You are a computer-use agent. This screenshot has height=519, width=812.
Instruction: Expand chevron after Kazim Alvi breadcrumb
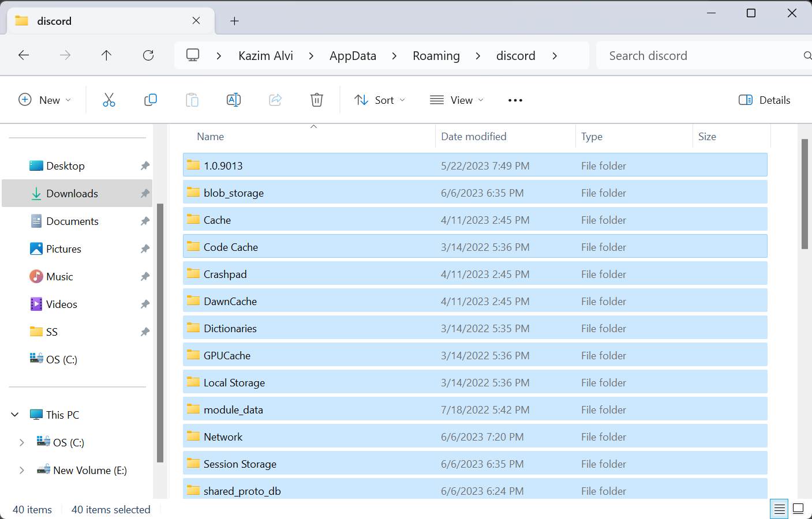pos(312,56)
